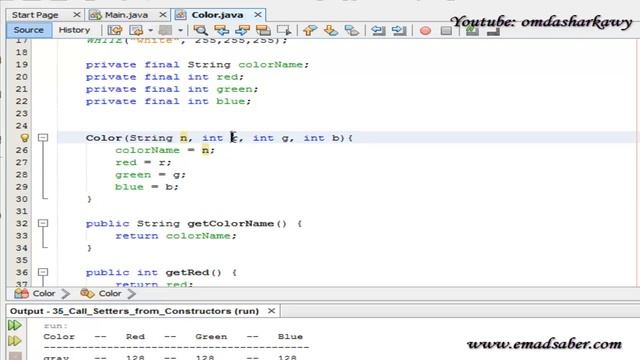Click the second green Re-run icon in Output
This screenshot has width=640, height=360.
click(15, 340)
